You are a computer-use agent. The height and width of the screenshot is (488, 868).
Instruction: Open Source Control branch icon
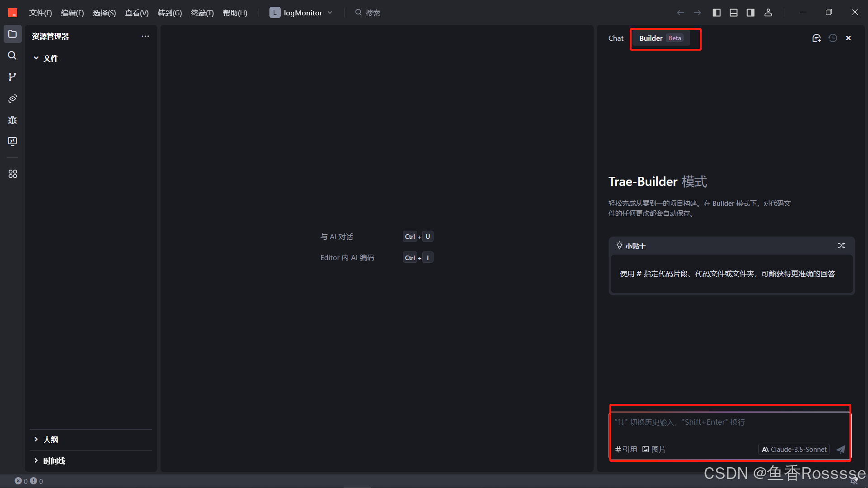(12, 77)
